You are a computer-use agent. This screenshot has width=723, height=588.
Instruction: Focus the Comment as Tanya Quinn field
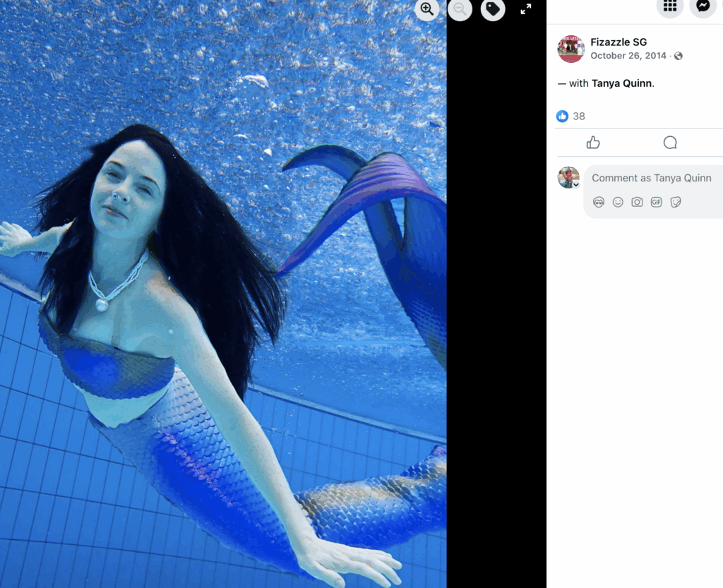click(x=653, y=179)
